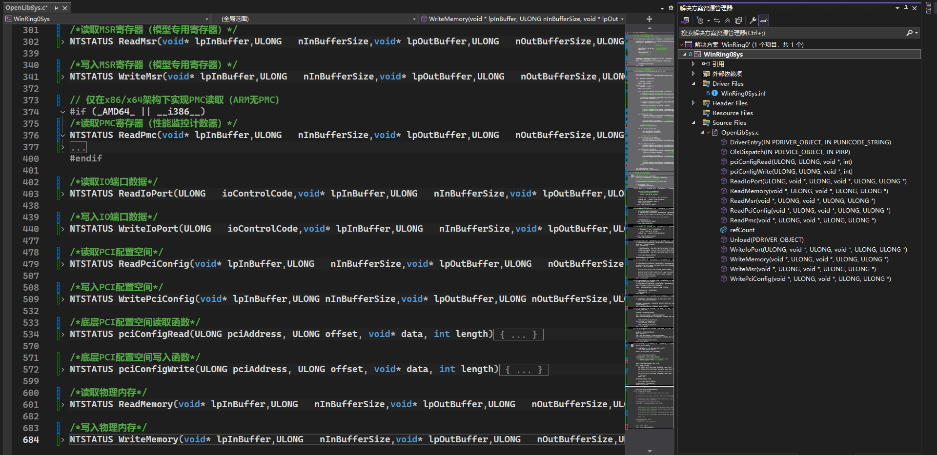Click the wrench properties icon in Solution Explorer
Screen dimensions: 937x455
752,19
